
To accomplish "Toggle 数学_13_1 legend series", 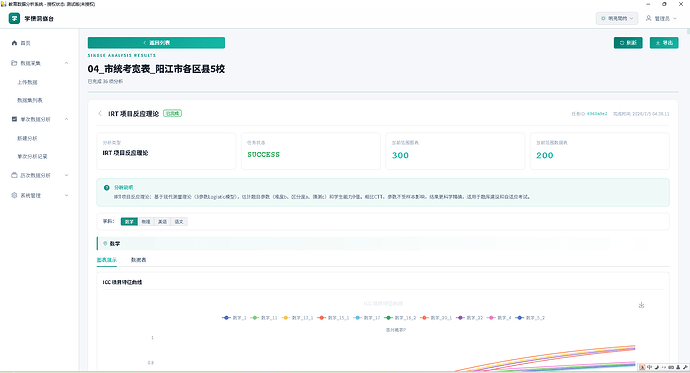I will pyautogui.click(x=297, y=318).
